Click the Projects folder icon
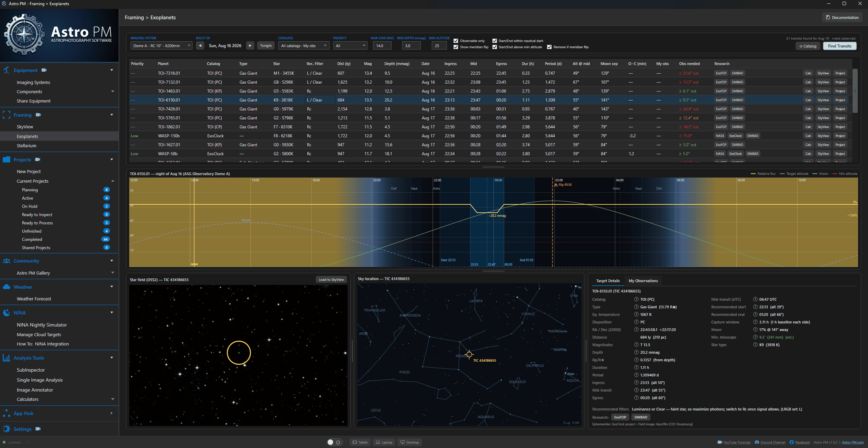 tap(7, 160)
